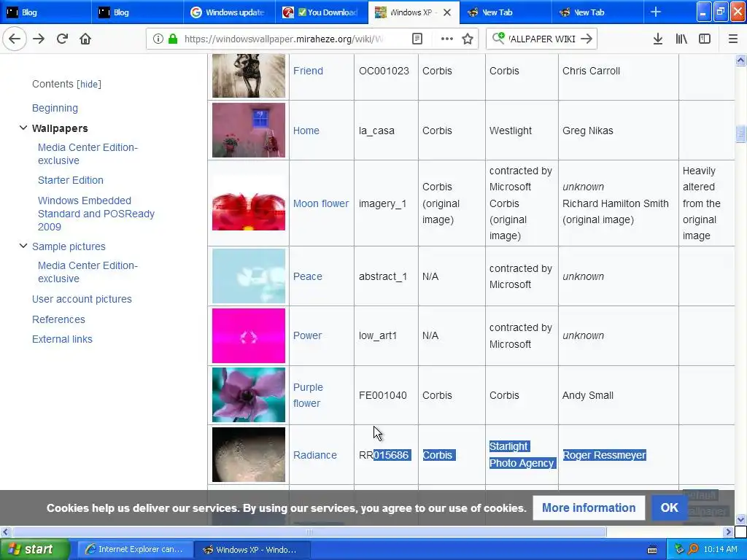This screenshot has height=560, width=747.
Task: Click the network tray icon
Action: point(679,549)
